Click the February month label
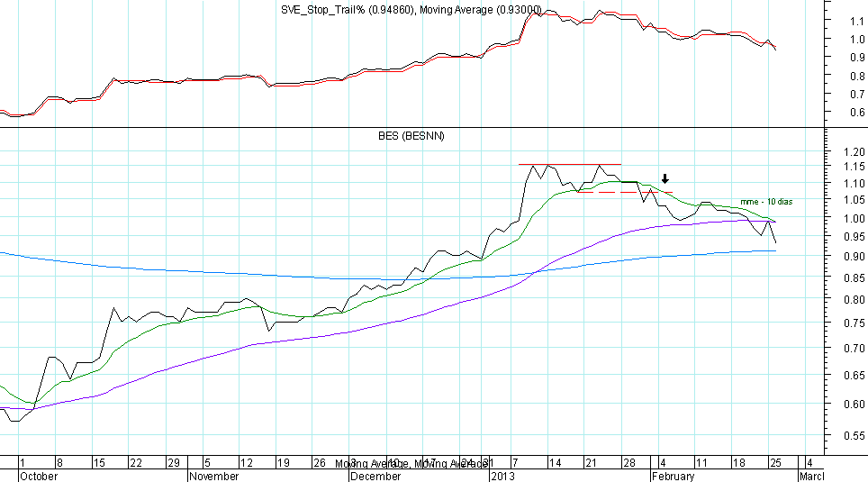The image size is (868, 482). [x=673, y=476]
